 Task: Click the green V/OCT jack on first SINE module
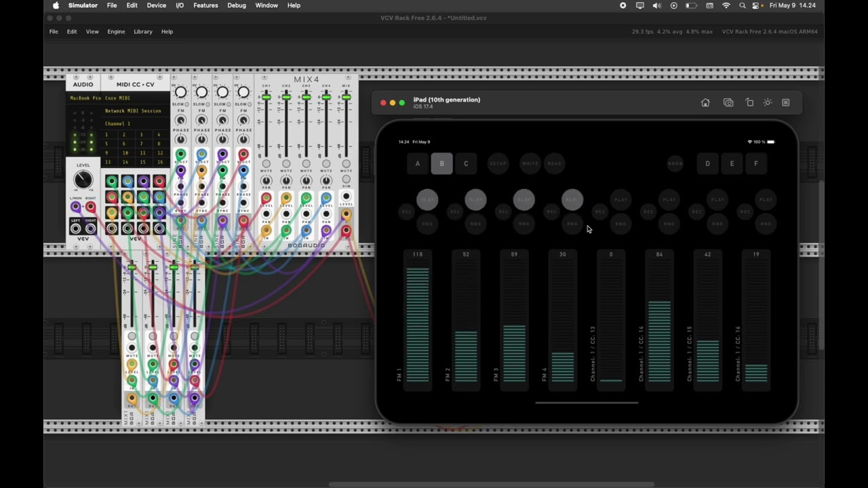[x=180, y=155]
